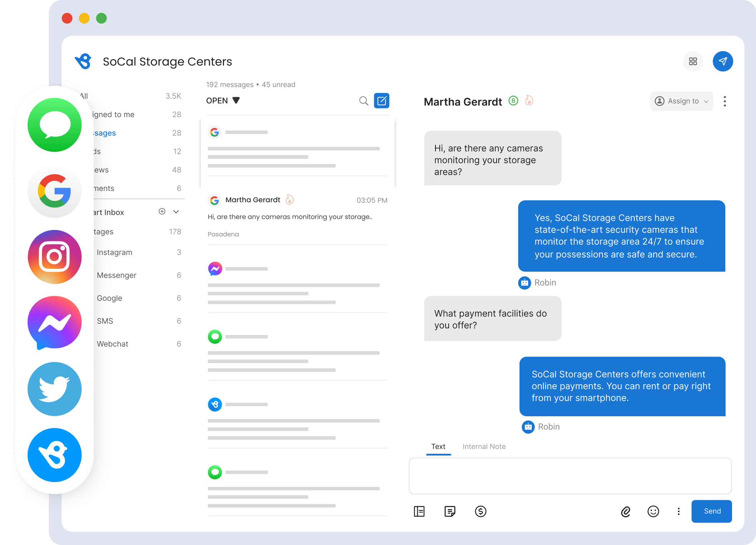Image resolution: width=756 pixels, height=545 pixels.
Task: Open the Assign to dropdown
Action: pyautogui.click(x=681, y=101)
